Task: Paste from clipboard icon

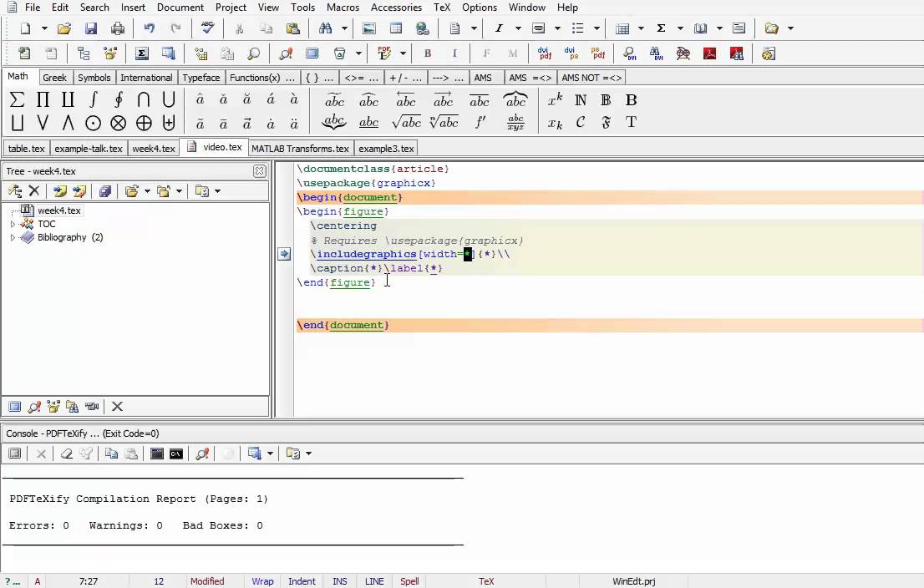Action: pos(293,28)
